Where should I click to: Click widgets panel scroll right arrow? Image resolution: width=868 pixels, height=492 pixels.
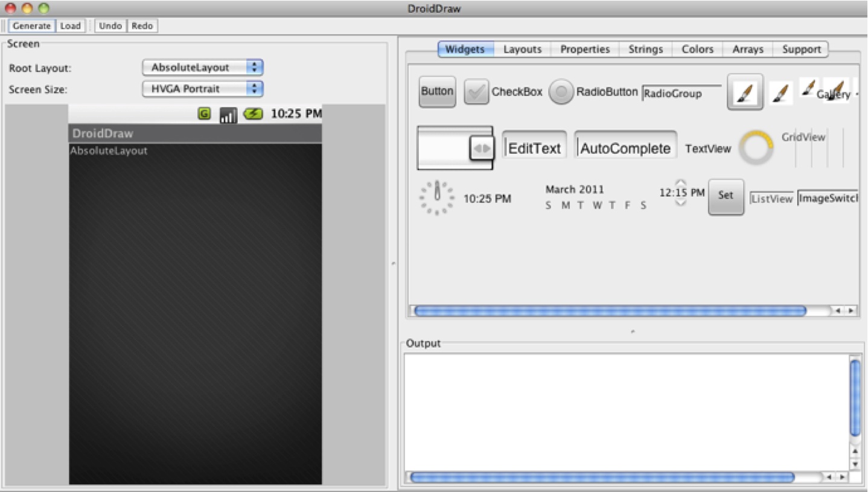tap(851, 311)
